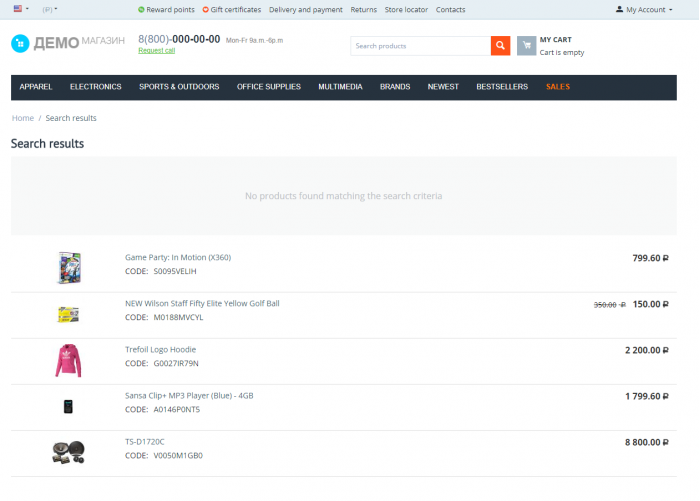Click the 'No products found' message
Screen dimensions: 700x501
tap(343, 196)
